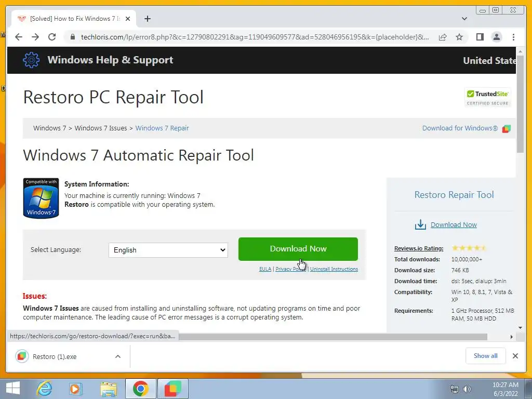Open the Select Language dropdown showing English
This screenshot has height=399, width=532.
click(168, 250)
